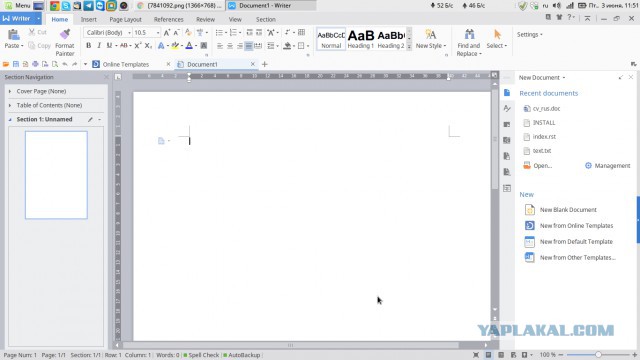The height and width of the screenshot is (360, 640).
Task: Expand the Table of Contents (None) item
Action: tap(10, 105)
